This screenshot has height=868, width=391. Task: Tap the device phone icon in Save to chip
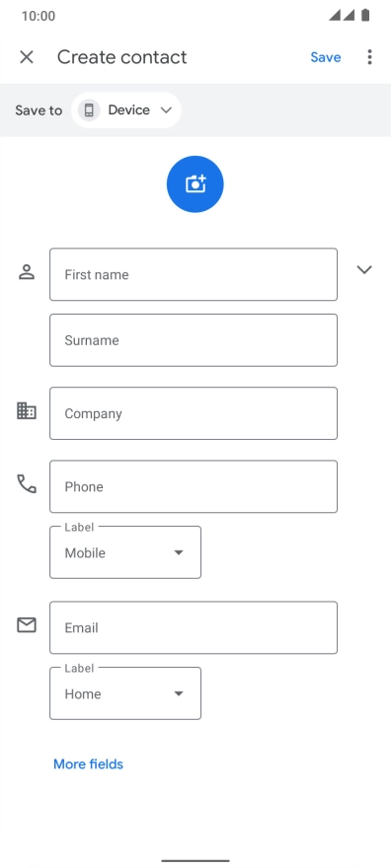click(x=89, y=110)
